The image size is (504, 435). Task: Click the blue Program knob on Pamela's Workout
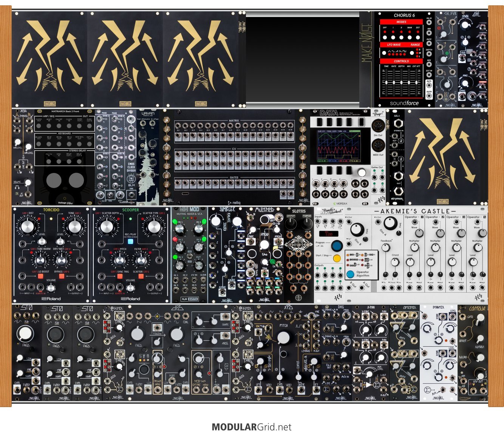(337, 246)
